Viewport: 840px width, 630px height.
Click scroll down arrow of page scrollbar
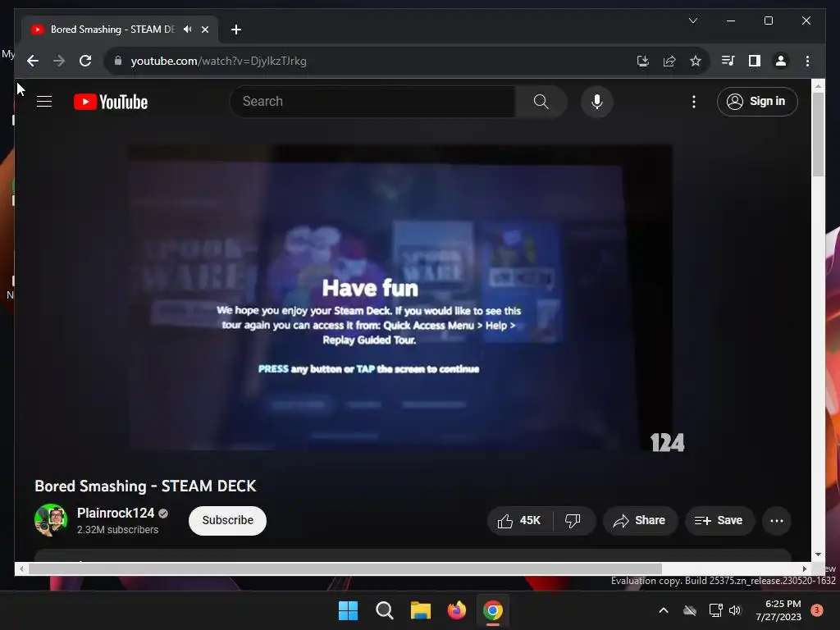click(x=818, y=555)
